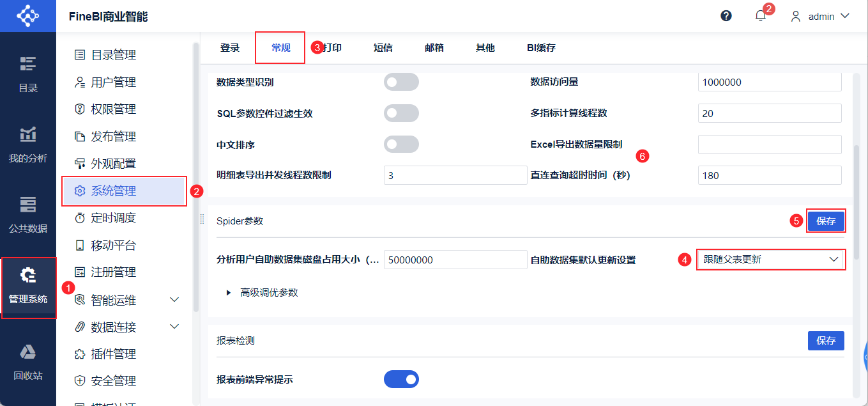Expand 智能运维 chevron
This screenshot has height=406, width=868.
174,299
